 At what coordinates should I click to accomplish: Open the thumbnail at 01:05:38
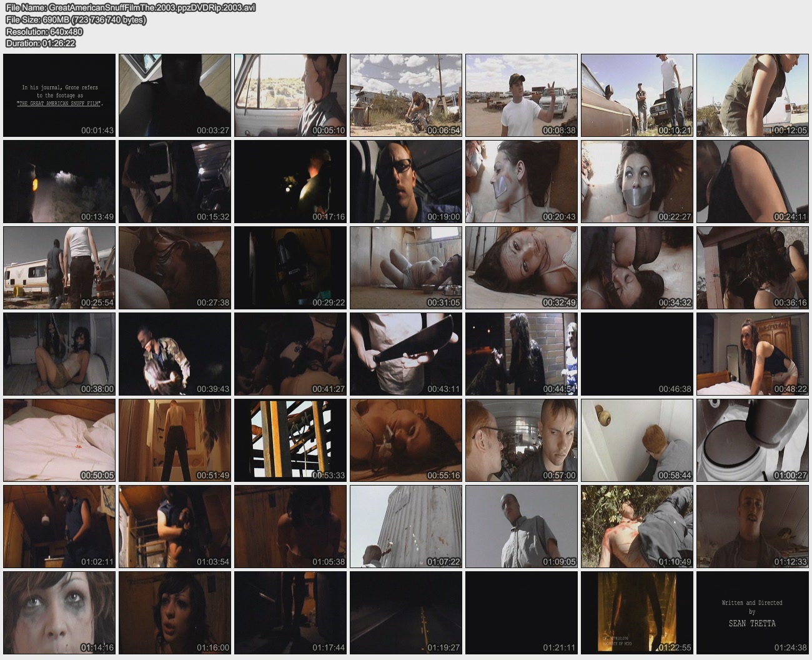290,527
